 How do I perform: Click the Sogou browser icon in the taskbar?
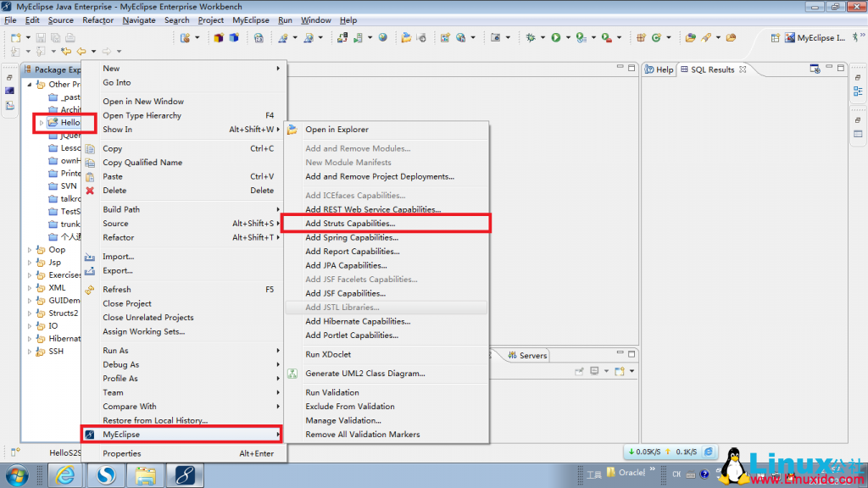106,474
